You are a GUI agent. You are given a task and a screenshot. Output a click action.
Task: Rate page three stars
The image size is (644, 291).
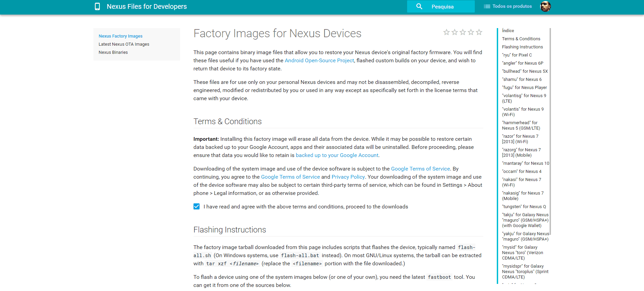463,32
